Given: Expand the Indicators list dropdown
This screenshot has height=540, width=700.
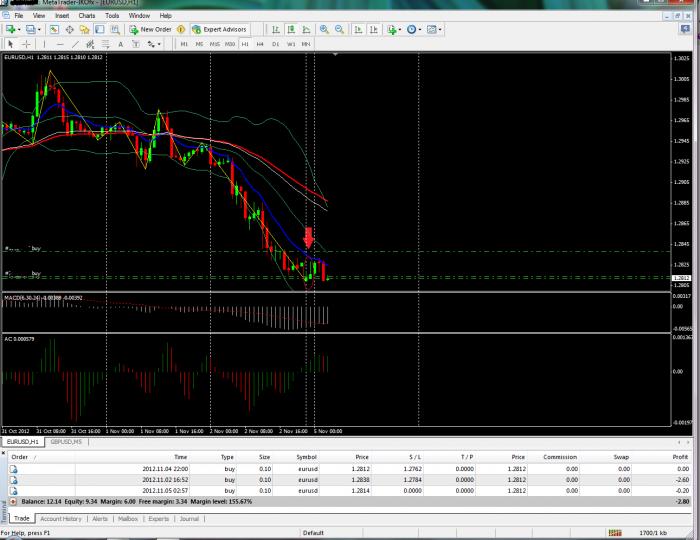Looking at the screenshot, I should 400,30.
